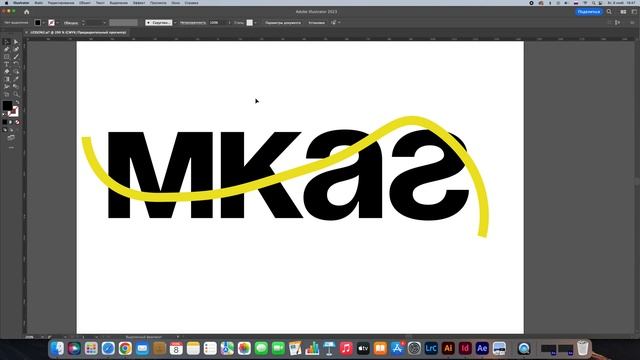Open the Редактирование menu

pos(61,3)
